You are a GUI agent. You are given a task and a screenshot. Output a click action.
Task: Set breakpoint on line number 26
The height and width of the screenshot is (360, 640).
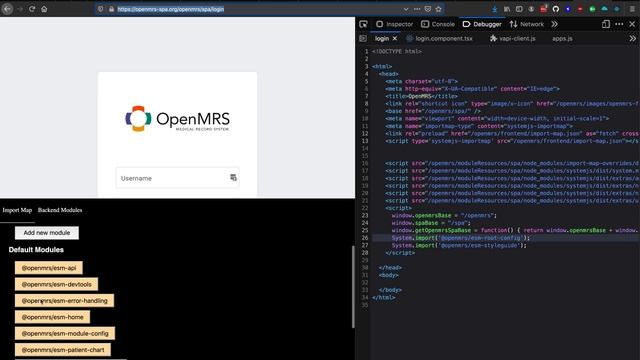[x=364, y=238]
